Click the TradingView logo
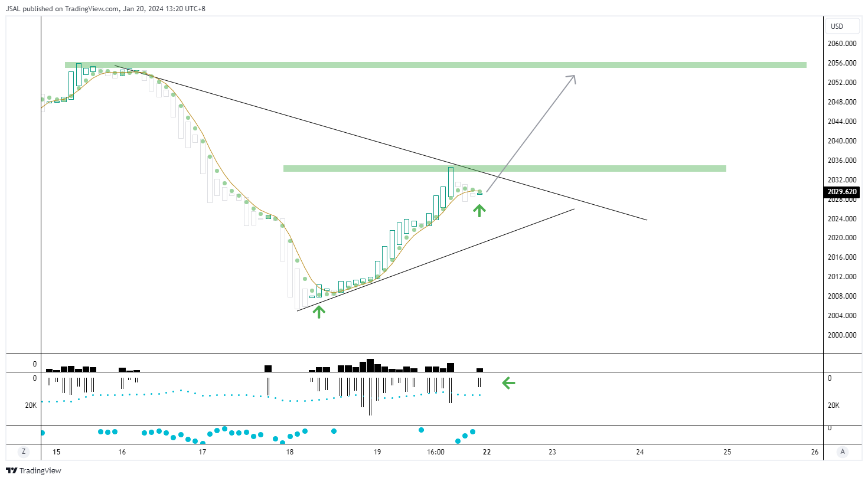Screen dimensions: 868x481 pos(34,470)
